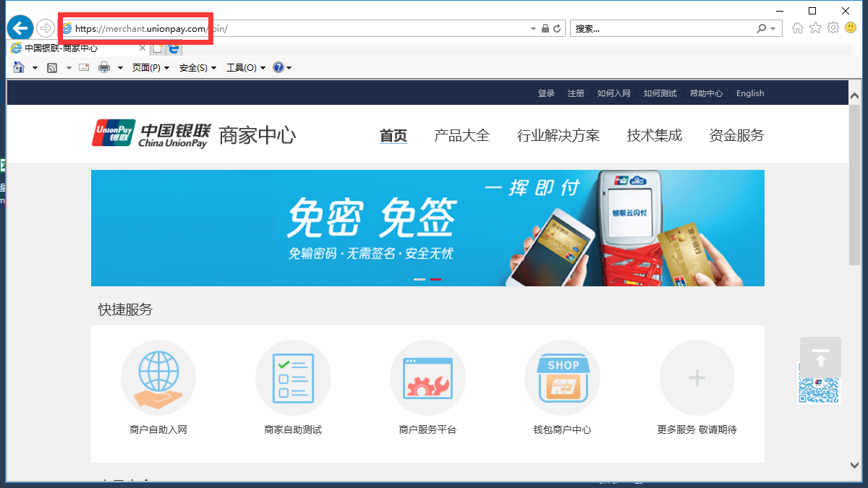Image resolution: width=868 pixels, height=488 pixels.
Task: Click the red second banner slide indicator
Action: click(435, 279)
